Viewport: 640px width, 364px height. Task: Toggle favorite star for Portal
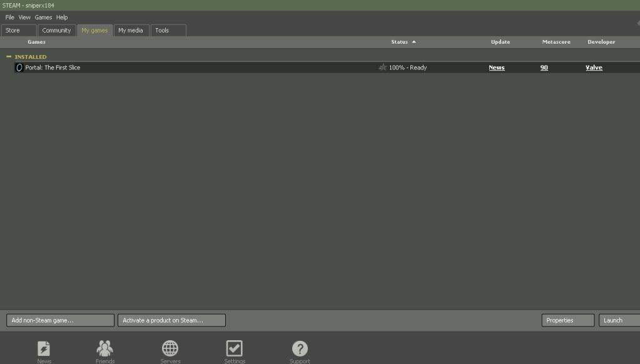(382, 68)
